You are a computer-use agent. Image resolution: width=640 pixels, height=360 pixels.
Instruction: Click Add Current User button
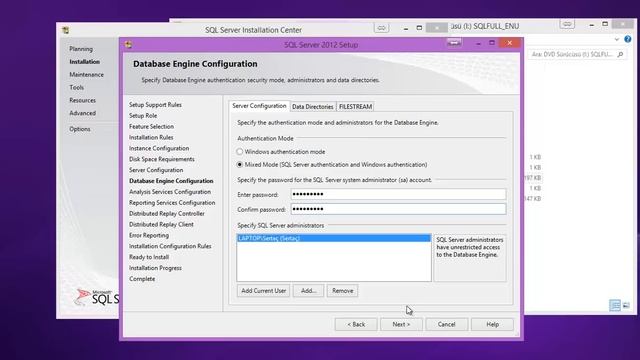point(263,291)
